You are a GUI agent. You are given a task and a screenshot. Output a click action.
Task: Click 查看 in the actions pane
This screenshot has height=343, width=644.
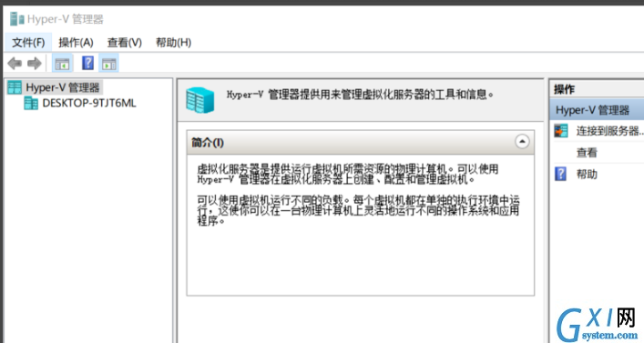coord(587,153)
